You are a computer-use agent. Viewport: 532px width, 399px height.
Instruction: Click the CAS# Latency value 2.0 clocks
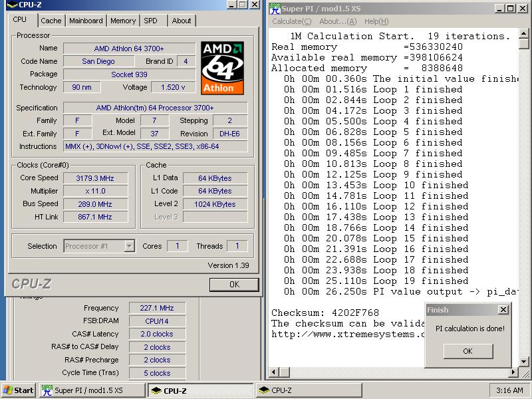tap(157, 334)
